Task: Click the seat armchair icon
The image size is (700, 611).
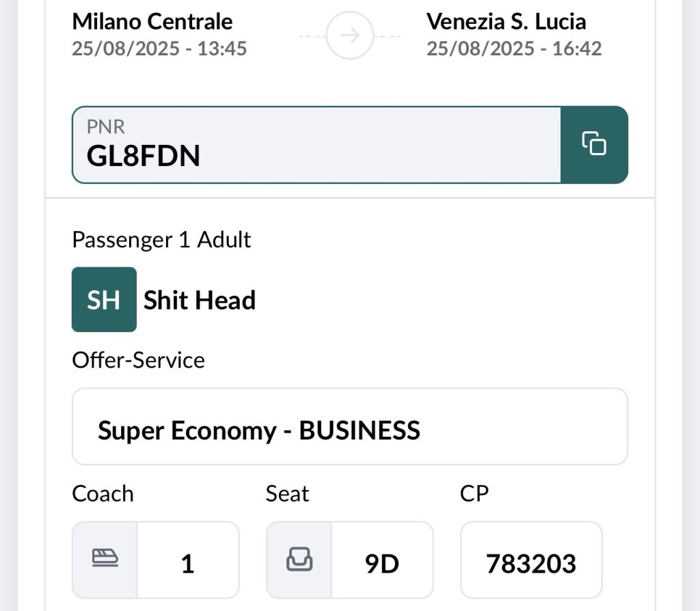Action: point(299,560)
